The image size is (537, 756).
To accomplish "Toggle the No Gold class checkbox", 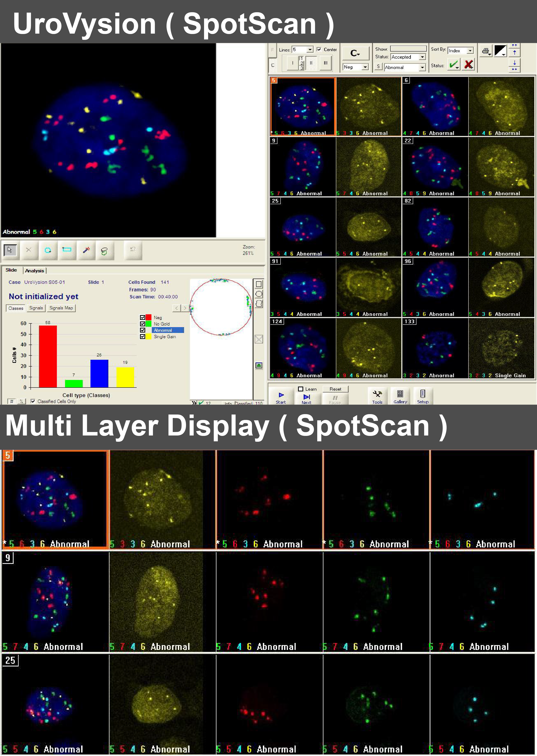I will (143, 324).
